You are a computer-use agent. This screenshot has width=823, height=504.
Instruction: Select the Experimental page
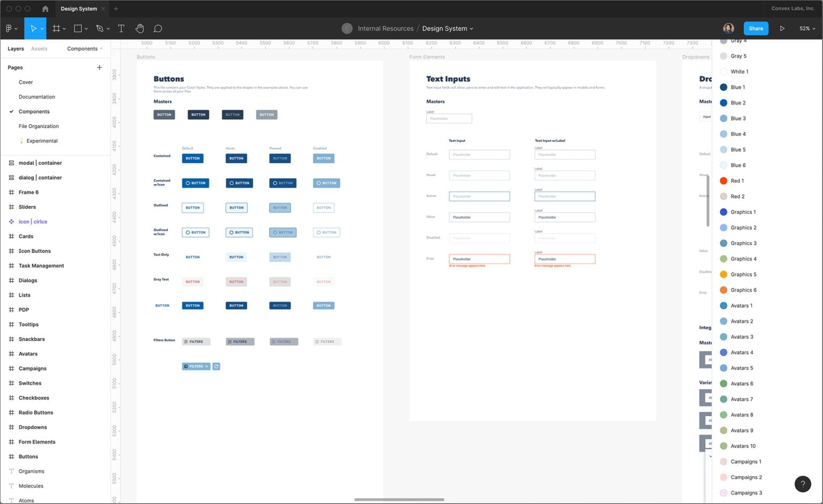[x=42, y=141]
